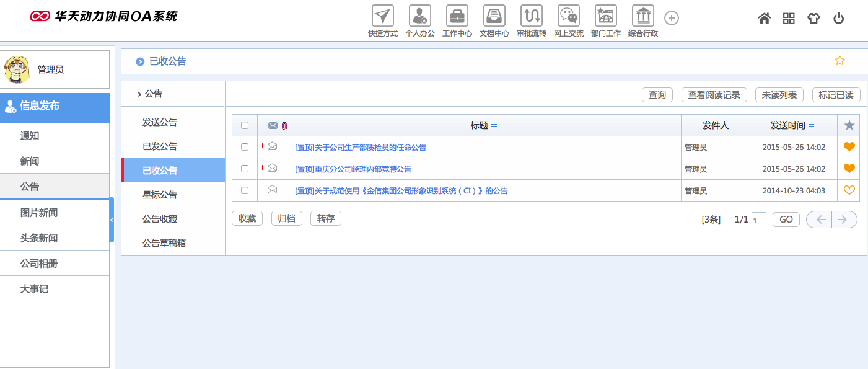This screenshot has height=369, width=868.
Task: Open the 工作中心 icon in the top toolbar
Action: pyautogui.click(x=457, y=16)
